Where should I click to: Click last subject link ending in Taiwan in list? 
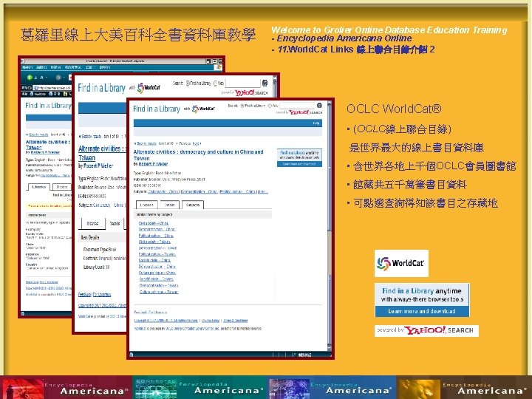pyautogui.click(x=158, y=292)
